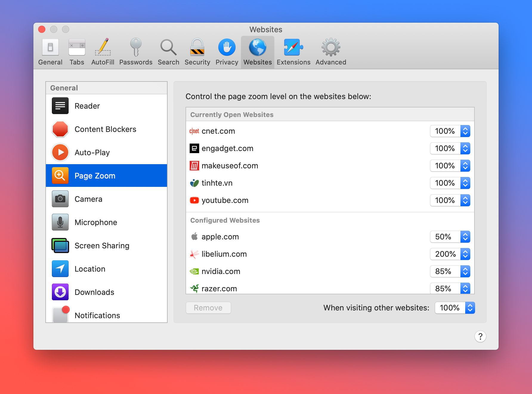This screenshot has width=532, height=394.
Task: Open the Advanced gear icon
Action: coord(331,48)
